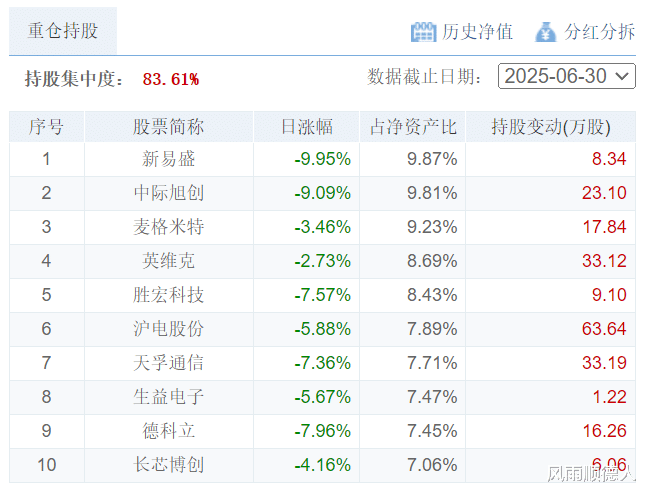
Task: Select daily change -2.73% for 英维克
Action: pyautogui.click(x=323, y=261)
